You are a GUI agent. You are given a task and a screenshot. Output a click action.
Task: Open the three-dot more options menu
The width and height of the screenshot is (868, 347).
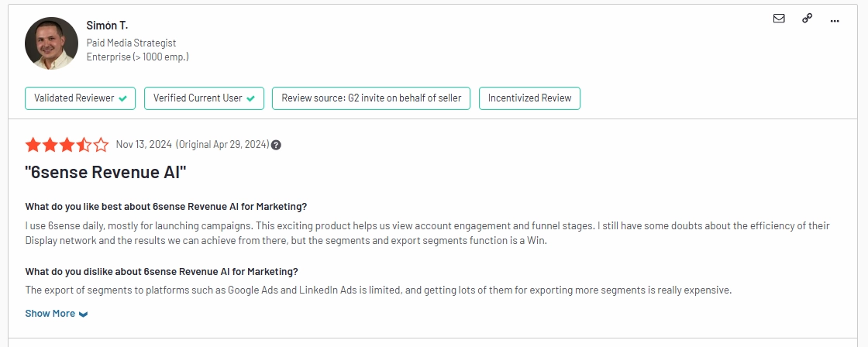coord(835,20)
